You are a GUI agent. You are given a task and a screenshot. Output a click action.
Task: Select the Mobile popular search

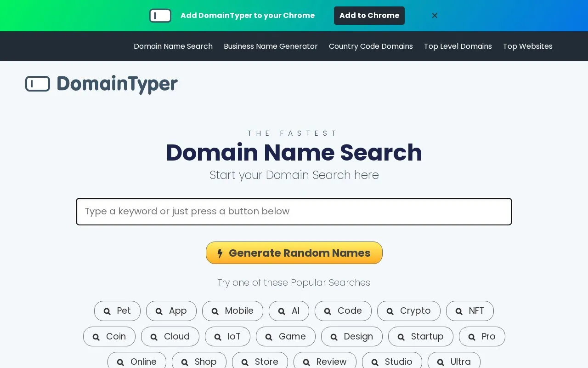click(232, 311)
